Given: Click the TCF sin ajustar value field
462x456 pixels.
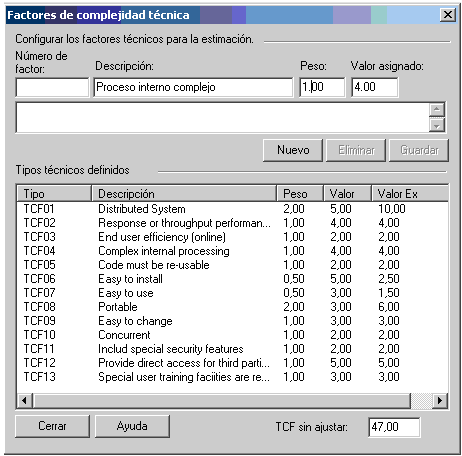Looking at the screenshot, I should tap(394, 427).
